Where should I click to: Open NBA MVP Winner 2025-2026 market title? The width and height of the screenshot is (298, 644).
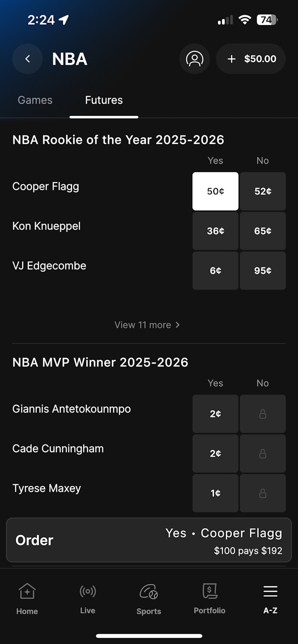(100, 363)
